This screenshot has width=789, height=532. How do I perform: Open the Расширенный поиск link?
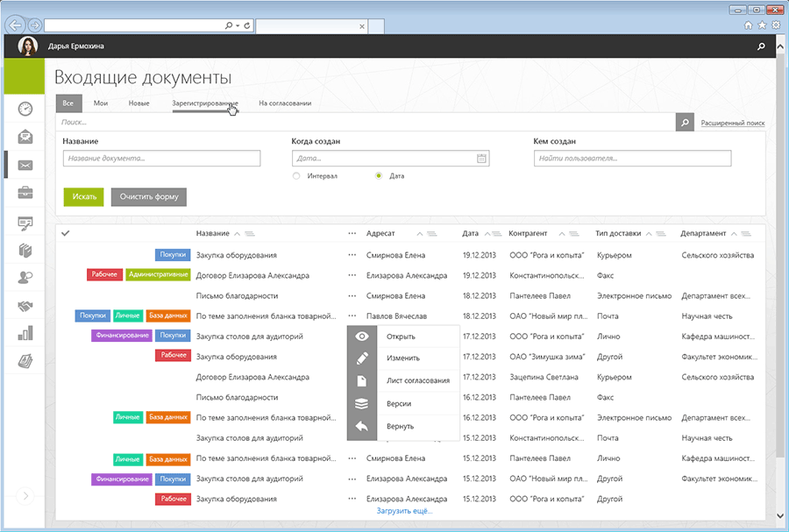pos(733,124)
